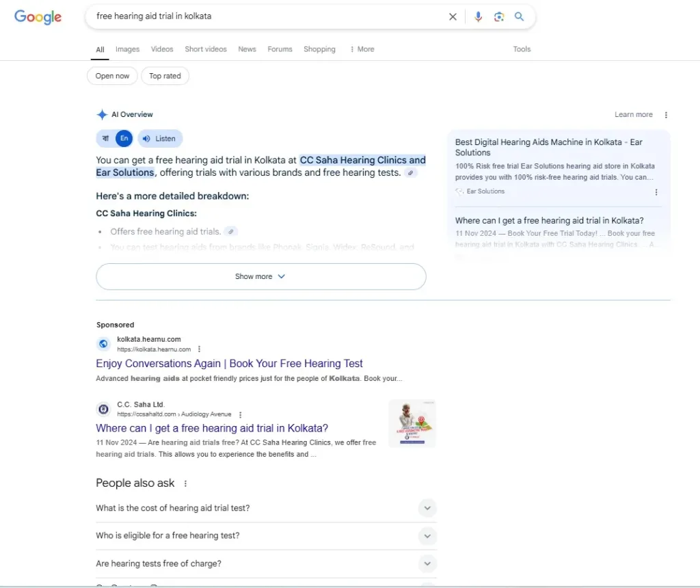Clear the search query with the X icon
This screenshot has height=588, width=700.
453,16
